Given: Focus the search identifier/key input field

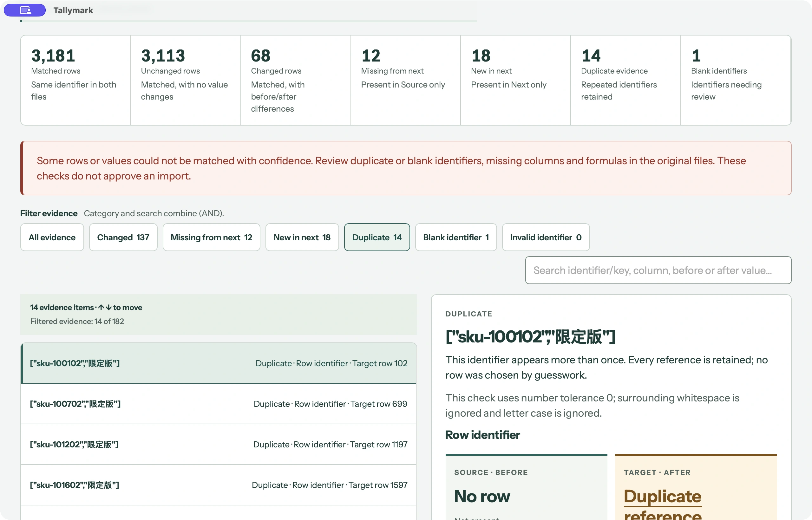Looking at the screenshot, I should pyautogui.click(x=658, y=270).
